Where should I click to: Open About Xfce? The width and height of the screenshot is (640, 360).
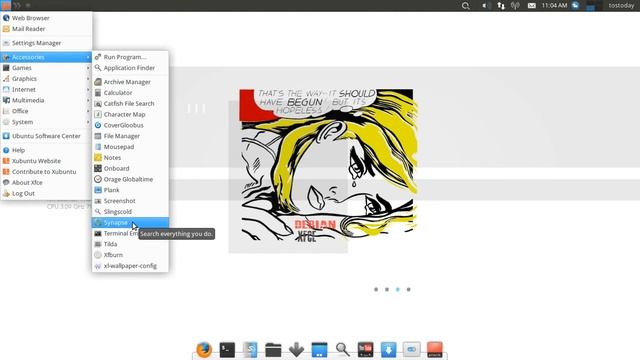pyautogui.click(x=46, y=182)
